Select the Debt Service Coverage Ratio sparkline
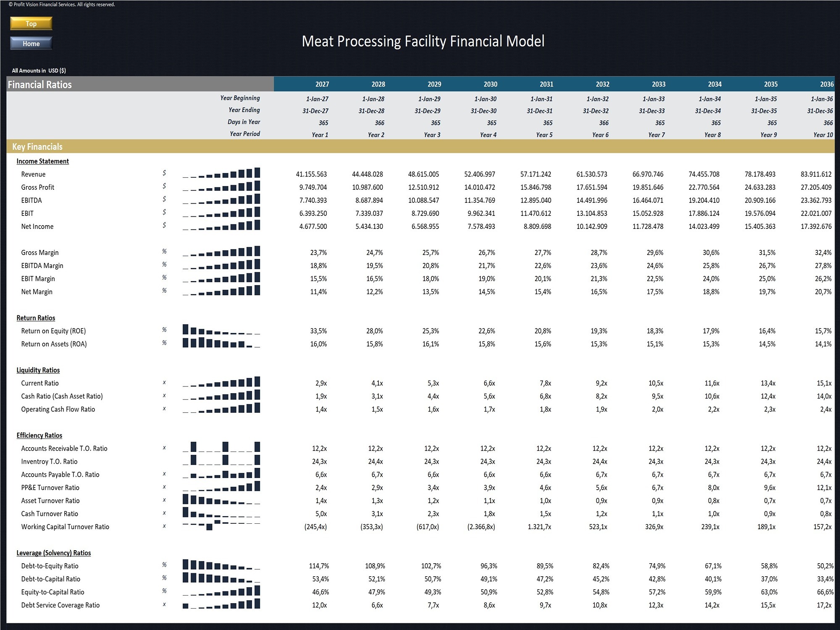840x630 pixels. [x=221, y=604]
